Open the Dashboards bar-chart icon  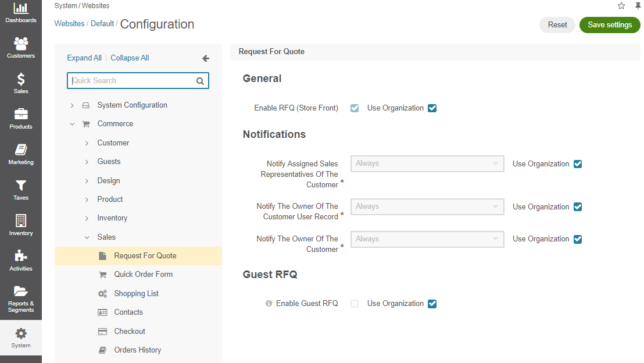tap(20, 8)
